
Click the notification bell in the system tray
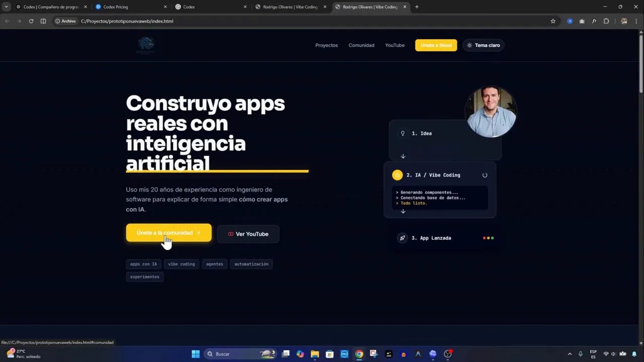pyautogui.click(x=635, y=354)
